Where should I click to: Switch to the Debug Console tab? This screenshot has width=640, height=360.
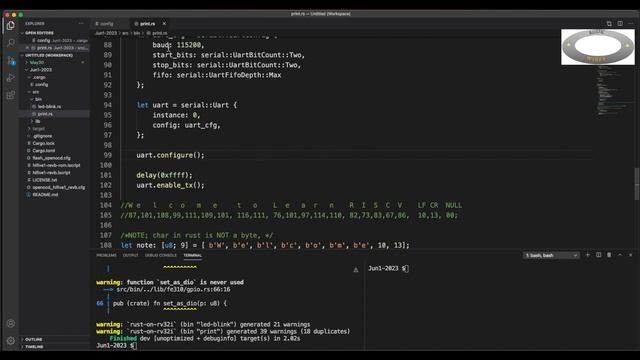click(x=161, y=256)
